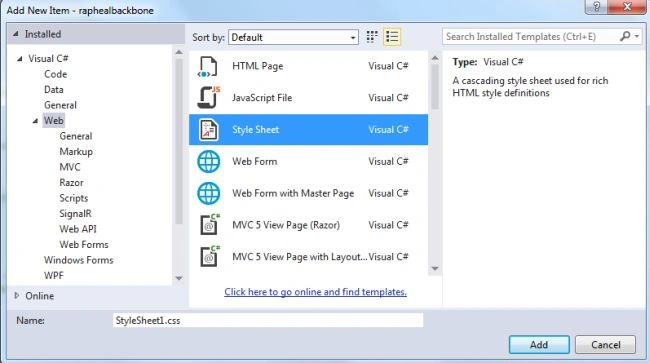
Task: Collapse the Web tree node
Action: pos(35,121)
